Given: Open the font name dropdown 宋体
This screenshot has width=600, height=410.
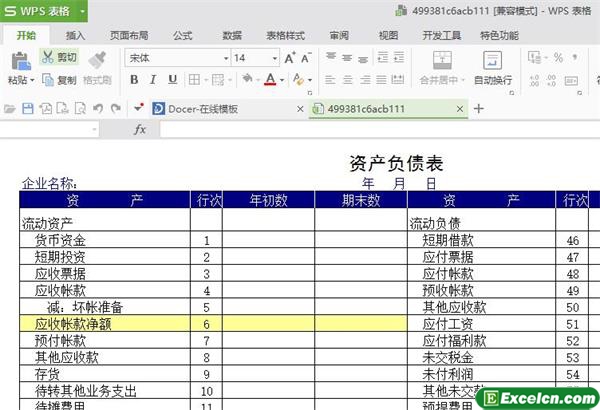Looking at the screenshot, I should pos(226,58).
